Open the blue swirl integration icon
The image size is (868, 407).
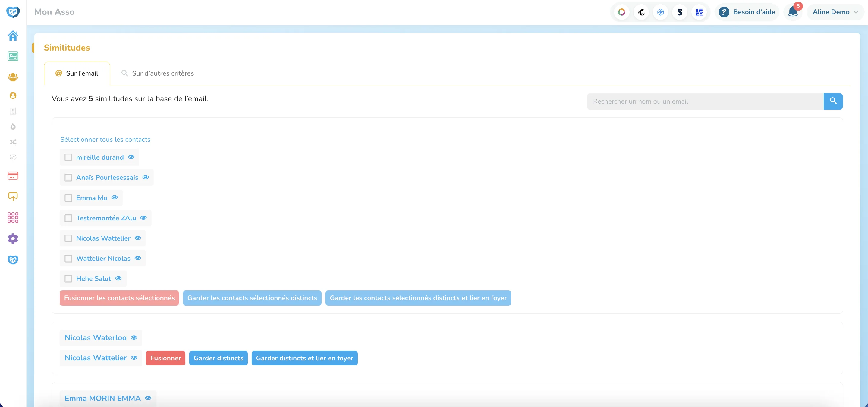[660, 12]
